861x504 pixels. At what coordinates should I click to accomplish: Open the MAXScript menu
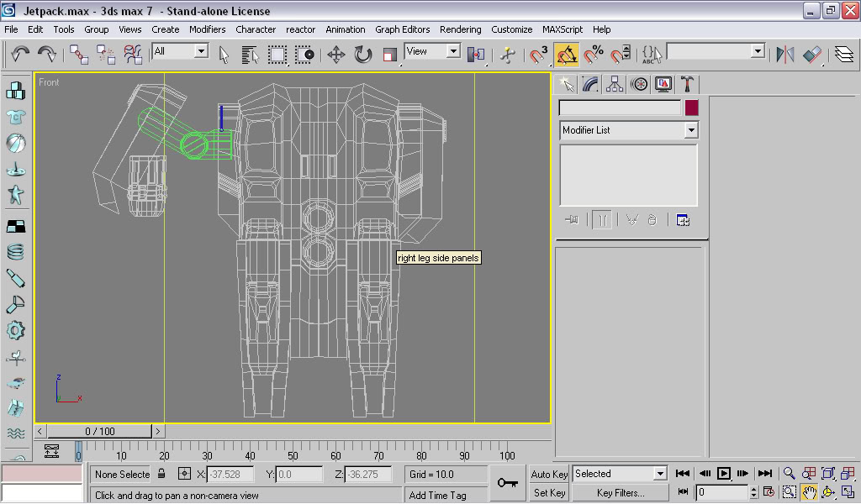(x=563, y=29)
